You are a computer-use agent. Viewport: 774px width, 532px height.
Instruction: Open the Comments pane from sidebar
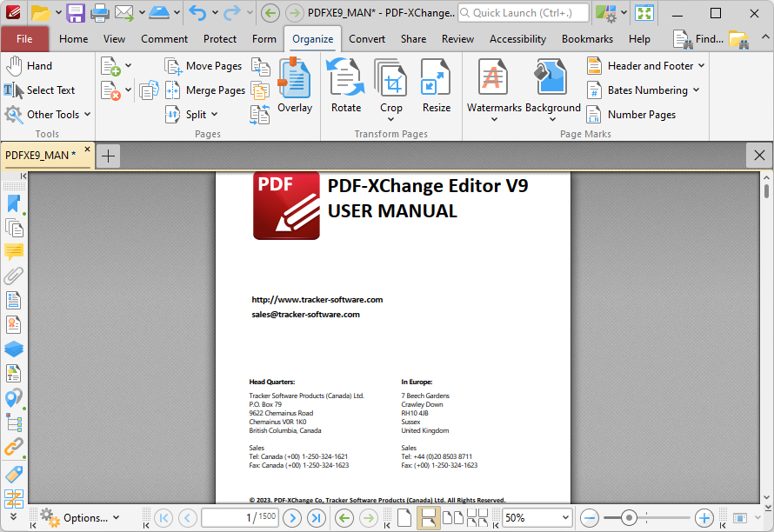tap(14, 252)
